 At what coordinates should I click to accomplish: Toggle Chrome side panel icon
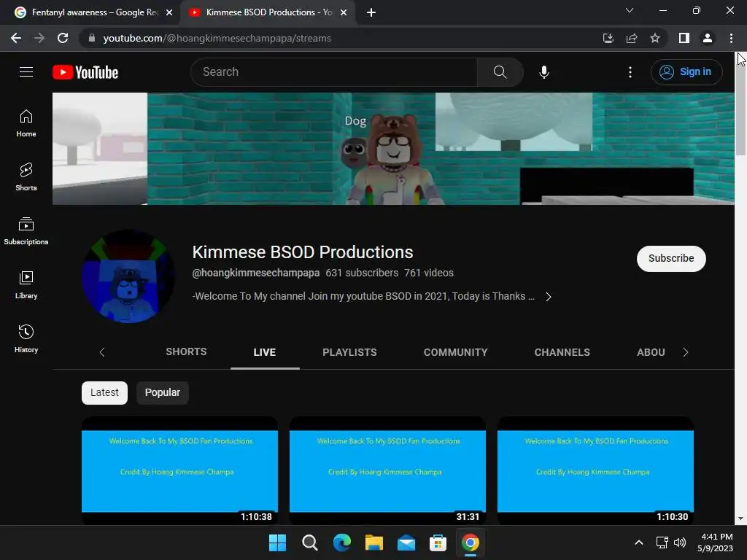(684, 38)
